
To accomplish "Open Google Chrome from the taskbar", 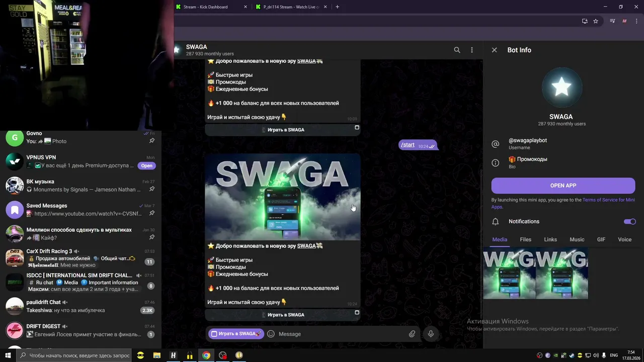I will tap(206, 355).
